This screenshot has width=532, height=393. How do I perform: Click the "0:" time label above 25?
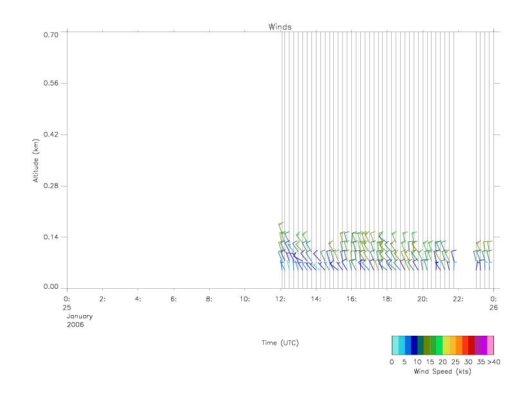coord(67,299)
